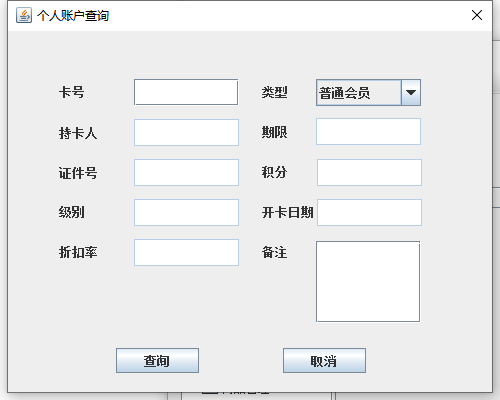Click the 类型 label text
Screen dimensions: 500x400
(274, 92)
